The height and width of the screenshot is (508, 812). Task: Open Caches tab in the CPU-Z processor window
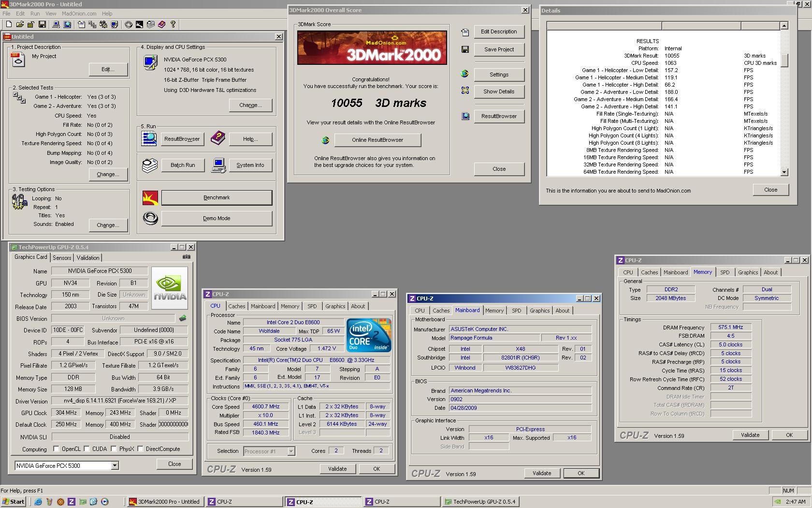(x=237, y=306)
